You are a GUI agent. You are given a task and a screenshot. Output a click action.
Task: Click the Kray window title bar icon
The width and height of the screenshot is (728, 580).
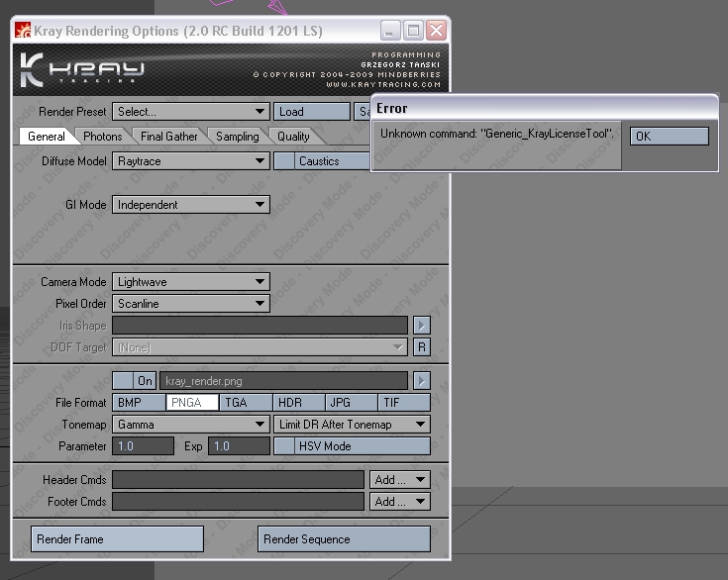click(22, 31)
